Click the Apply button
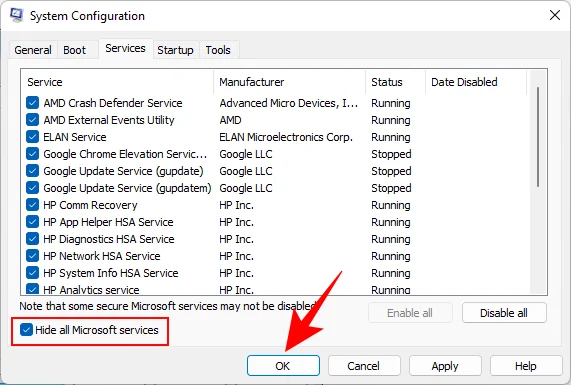The height and width of the screenshot is (385, 571). [445, 366]
